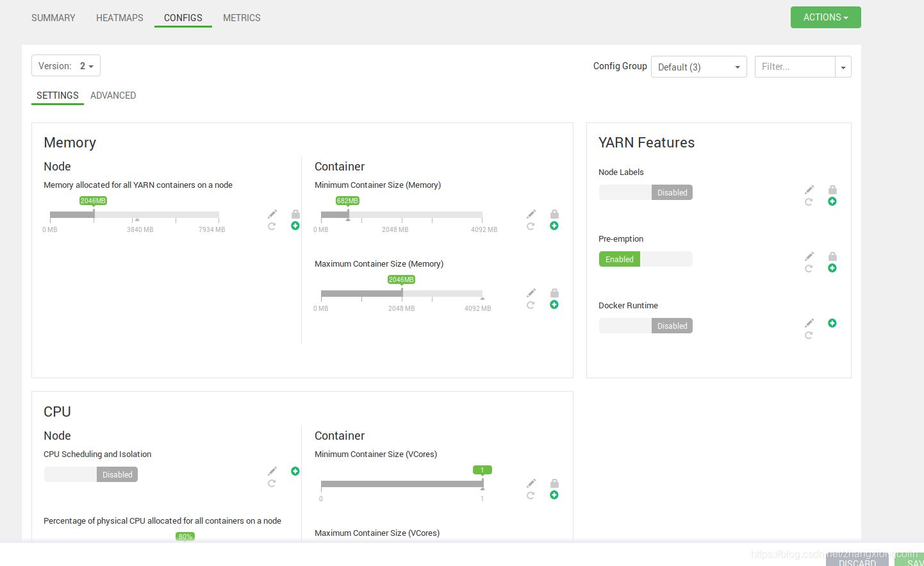Open the Version 2 dropdown
This screenshot has width=924, height=566.
click(66, 66)
